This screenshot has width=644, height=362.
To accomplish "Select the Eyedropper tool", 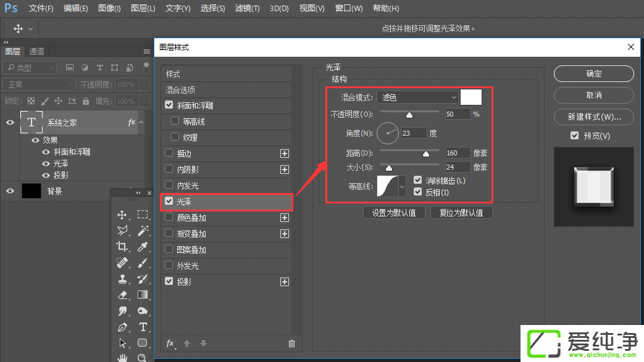I will point(143,247).
